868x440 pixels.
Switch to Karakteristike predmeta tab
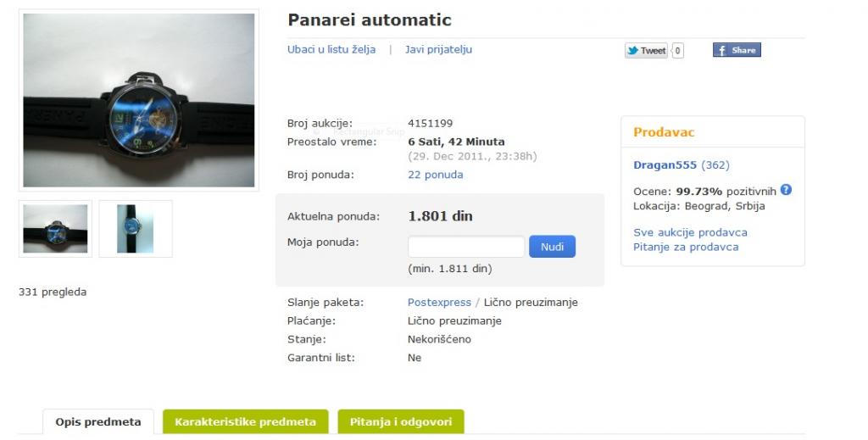coord(245,421)
